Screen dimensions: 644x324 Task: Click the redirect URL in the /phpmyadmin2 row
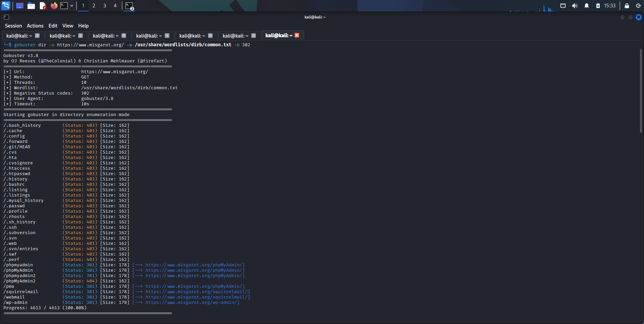(x=195, y=276)
